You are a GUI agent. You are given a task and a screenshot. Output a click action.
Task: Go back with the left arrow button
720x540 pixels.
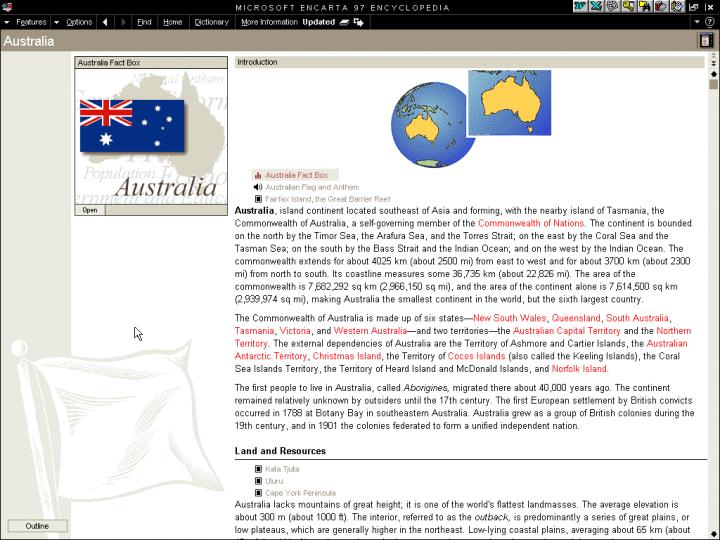click(105, 22)
